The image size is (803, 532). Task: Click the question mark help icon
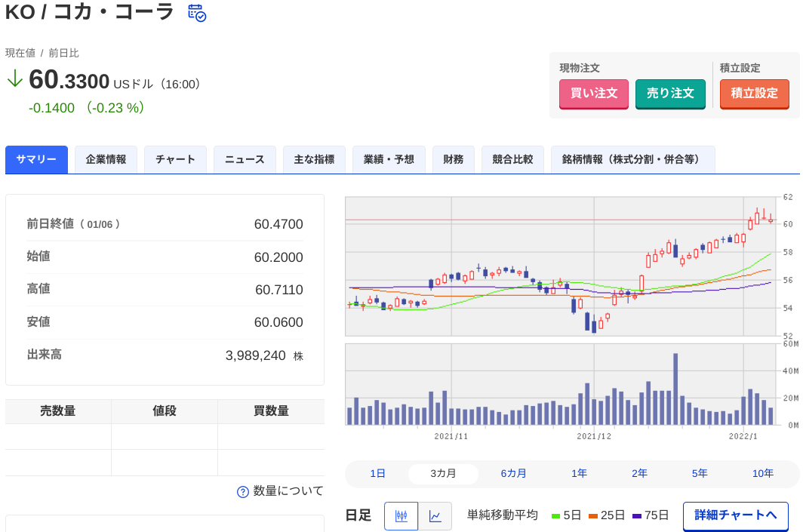pyautogui.click(x=243, y=491)
